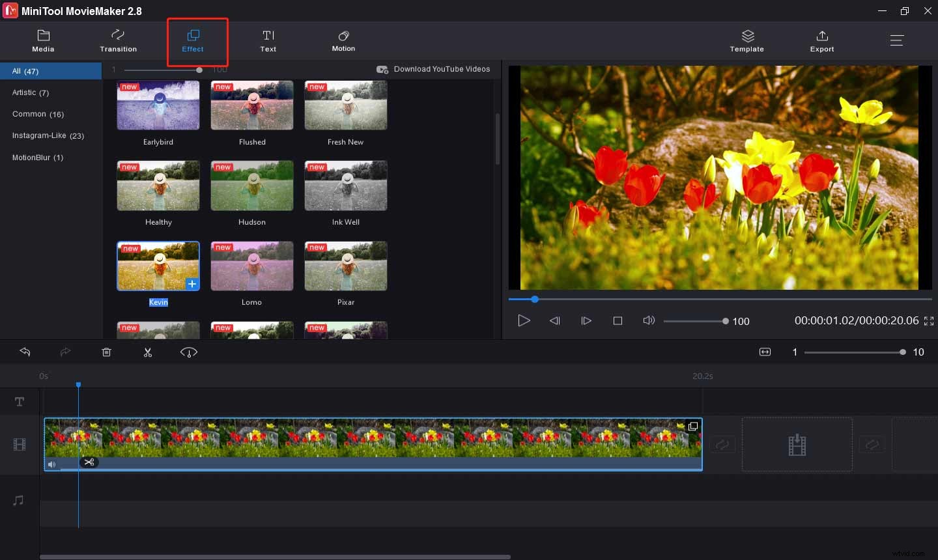Image resolution: width=938 pixels, height=560 pixels.
Task: Click the Media import icon
Action: [43, 40]
